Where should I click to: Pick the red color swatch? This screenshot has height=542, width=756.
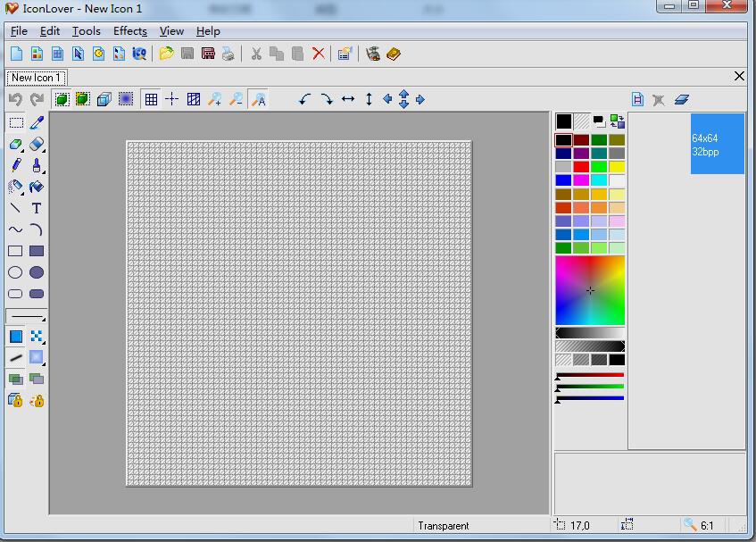point(581,167)
